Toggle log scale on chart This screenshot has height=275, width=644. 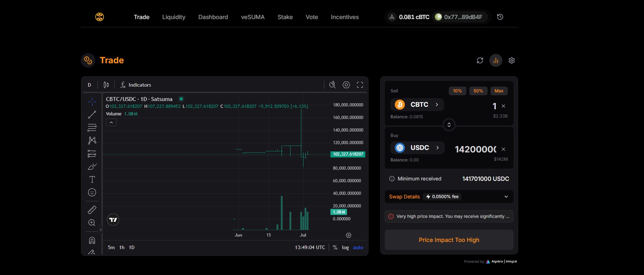pos(345,247)
